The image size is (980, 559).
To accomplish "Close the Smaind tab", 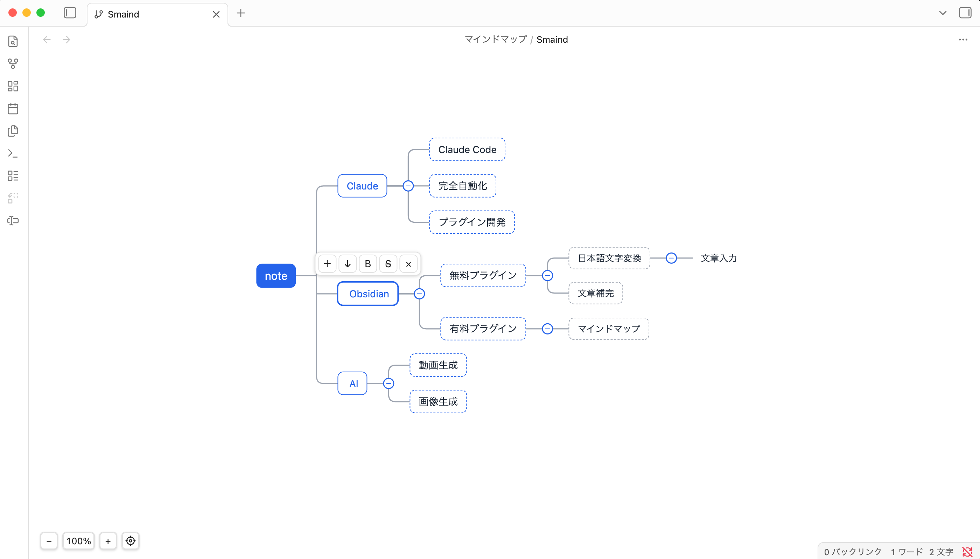I will click(x=216, y=14).
